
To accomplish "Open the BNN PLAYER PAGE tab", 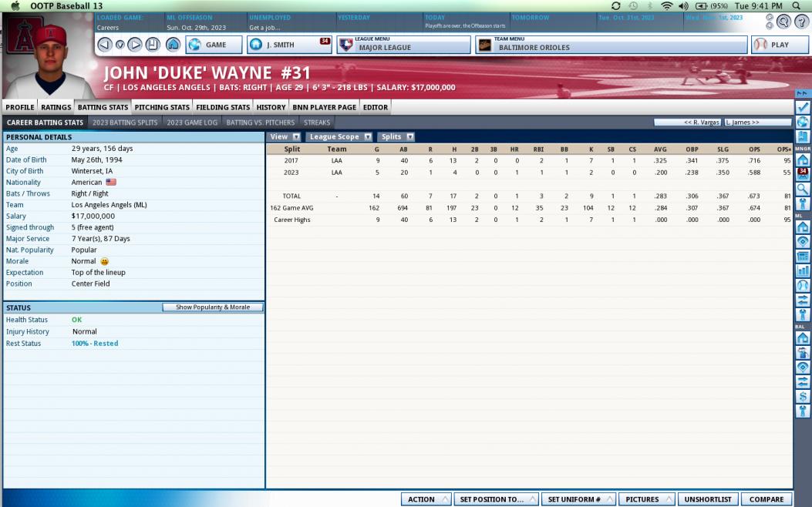I will coord(324,107).
